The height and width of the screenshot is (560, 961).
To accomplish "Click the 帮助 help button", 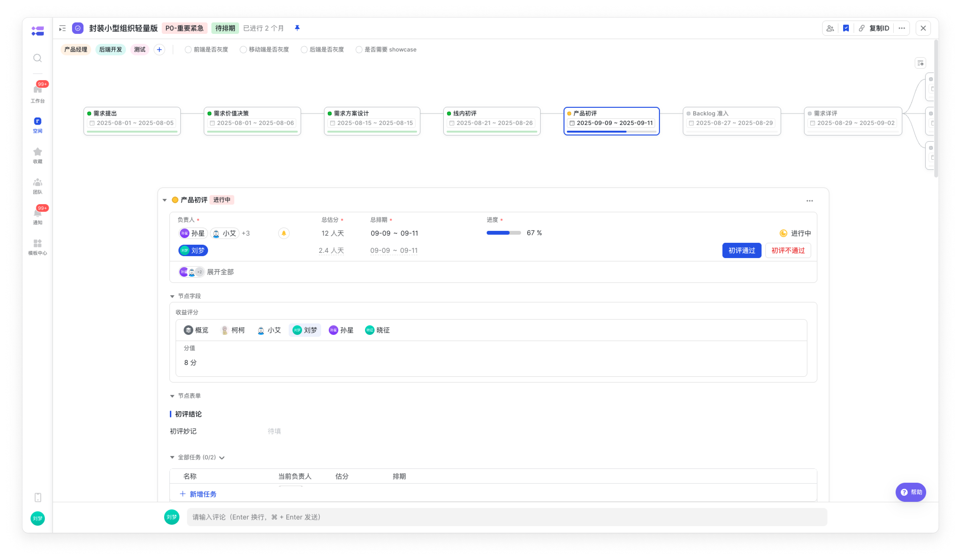I will [x=911, y=492].
